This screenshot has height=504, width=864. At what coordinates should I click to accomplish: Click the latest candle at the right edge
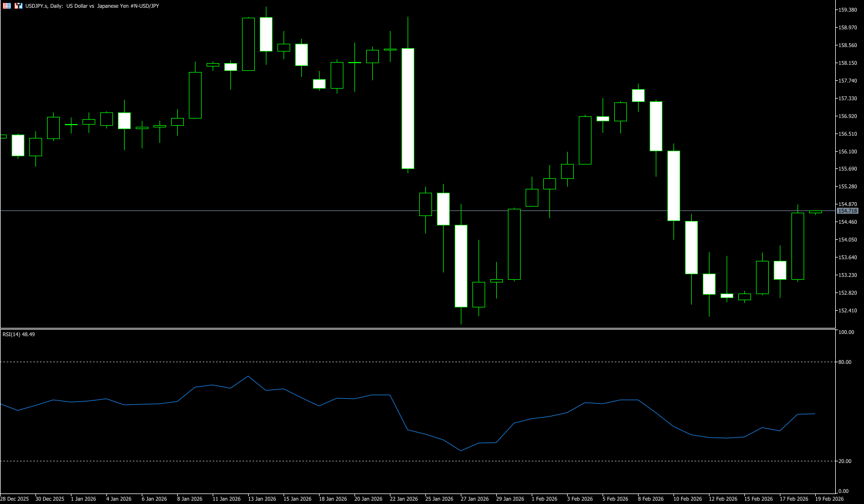tap(815, 212)
